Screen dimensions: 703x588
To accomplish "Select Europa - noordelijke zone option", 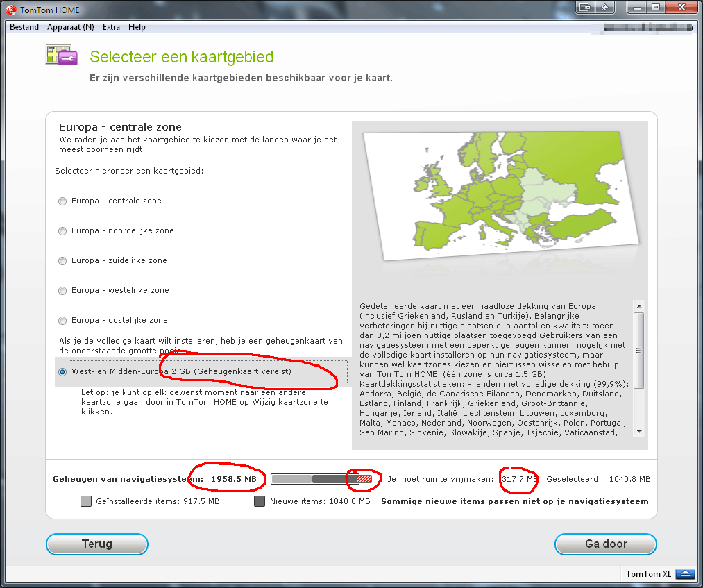I will pyautogui.click(x=62, y=231).
